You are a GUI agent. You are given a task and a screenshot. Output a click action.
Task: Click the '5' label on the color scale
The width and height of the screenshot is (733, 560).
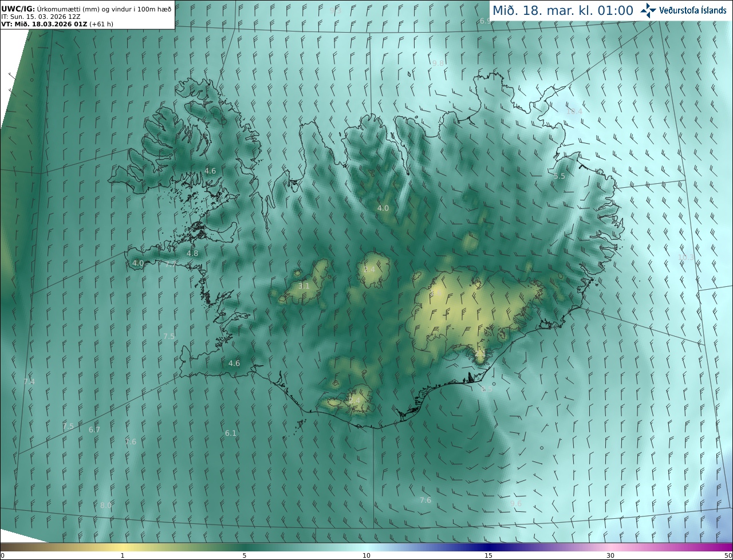tap(245, 555)
